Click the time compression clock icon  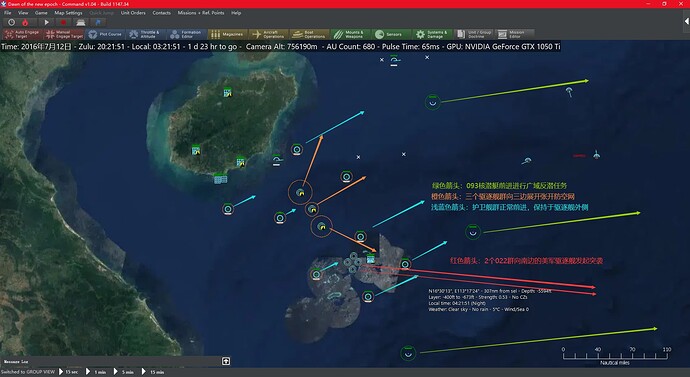[x=11, y=22]
